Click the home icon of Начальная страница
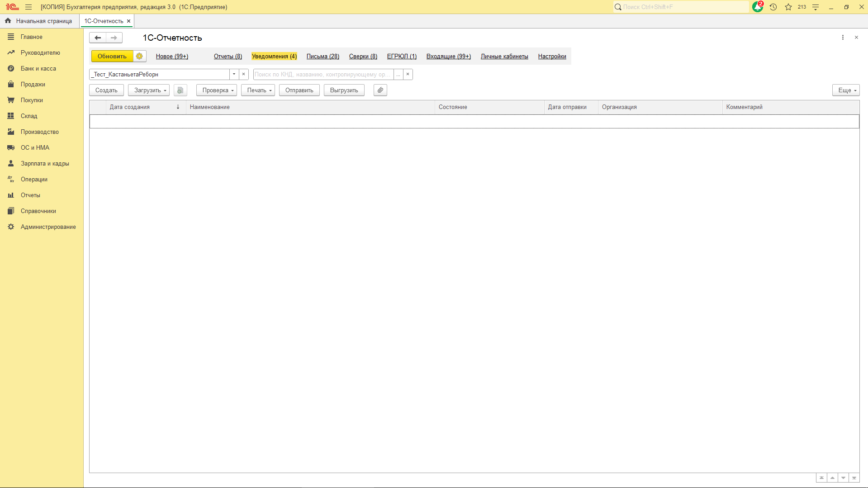Screen dimensions: 868x488 pyautogui.click(x=8, y=21)
